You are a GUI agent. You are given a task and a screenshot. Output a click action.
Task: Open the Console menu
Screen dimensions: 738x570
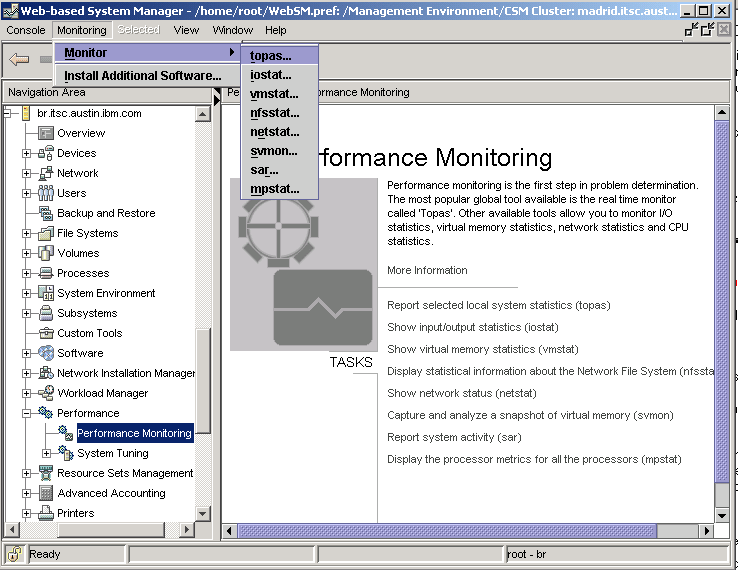point(26,30)
